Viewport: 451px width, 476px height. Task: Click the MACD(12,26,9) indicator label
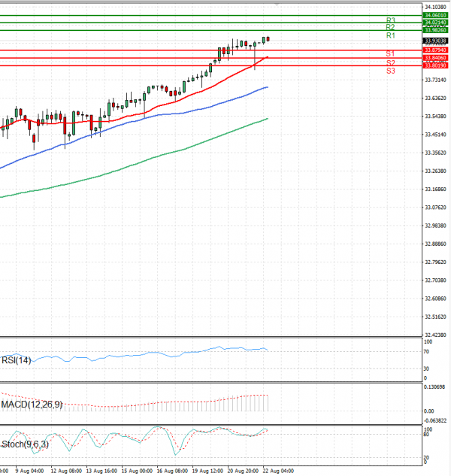[x=31, y=405]
